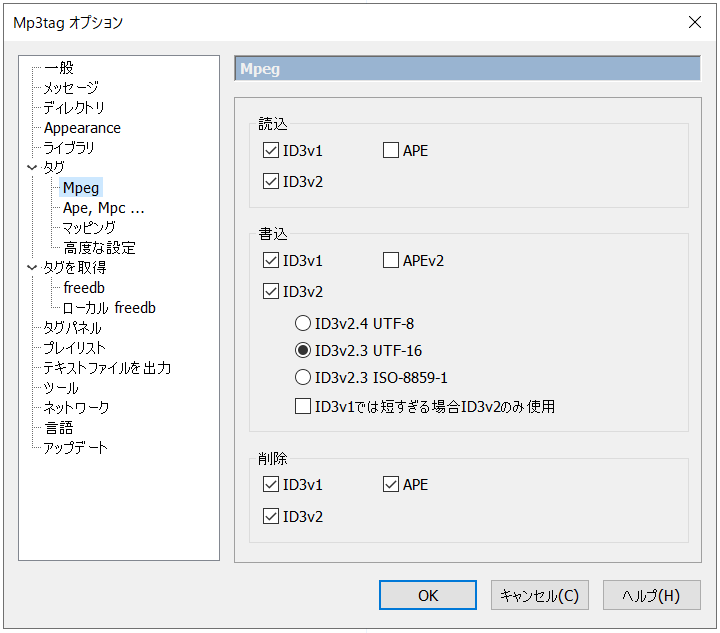Open タグパネル settings page
The width and height of the screenshot is (720, 633).
[72, 328]
